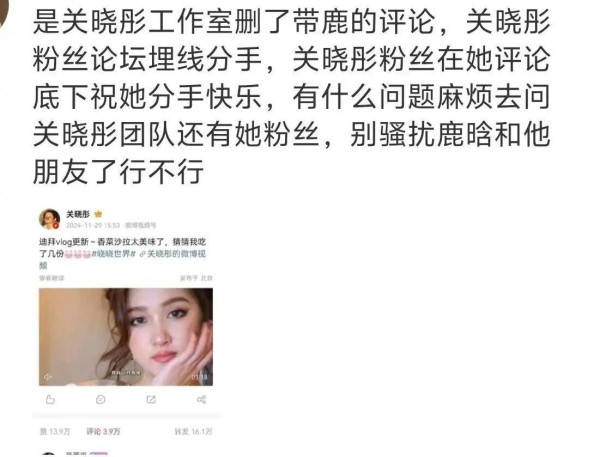Open 关晓彤's small profile avatar
This screenshot has height=457, width=600.
(50, 219)
